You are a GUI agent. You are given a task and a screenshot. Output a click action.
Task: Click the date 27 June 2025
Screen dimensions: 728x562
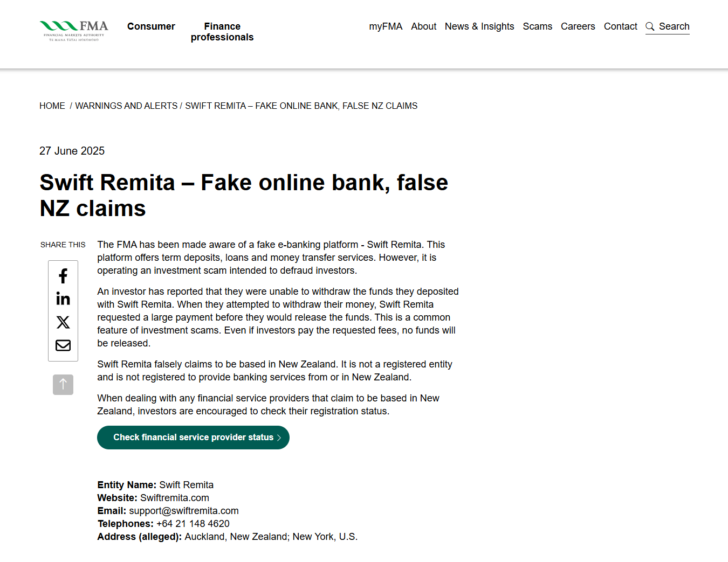72,151
